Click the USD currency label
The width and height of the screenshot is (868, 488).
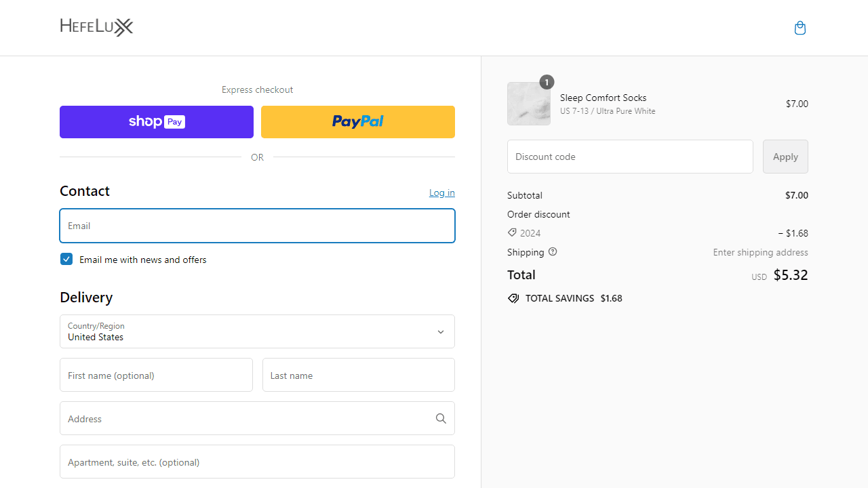[x=759, y=277]
